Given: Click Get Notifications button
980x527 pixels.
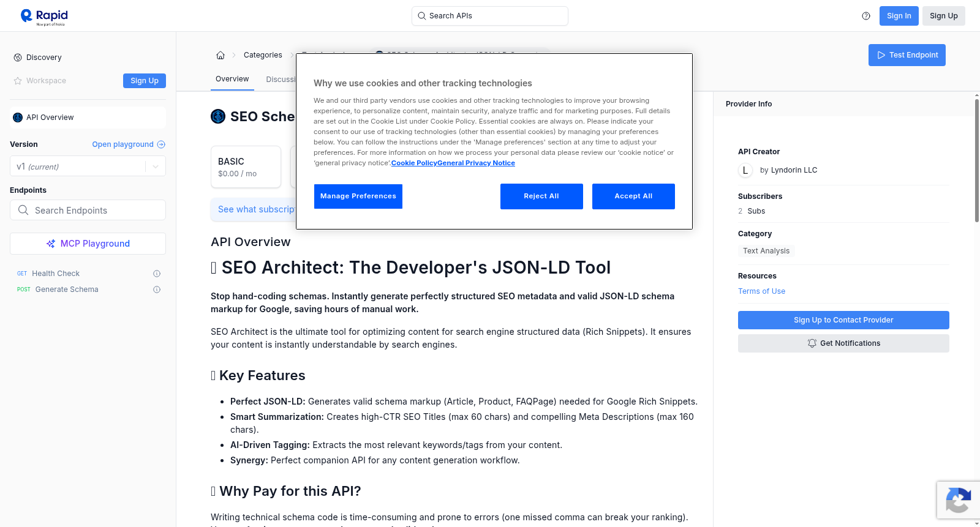Looking at the screenshot, I should coord(843,343).
